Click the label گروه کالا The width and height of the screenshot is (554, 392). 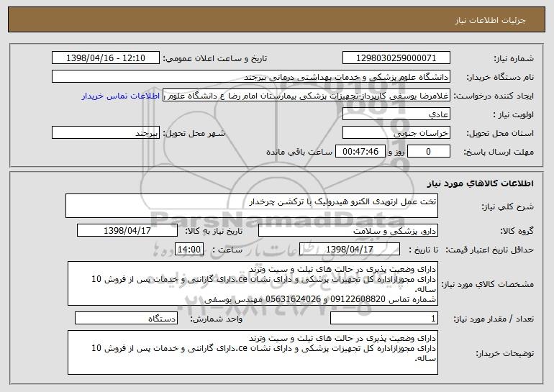517,232
